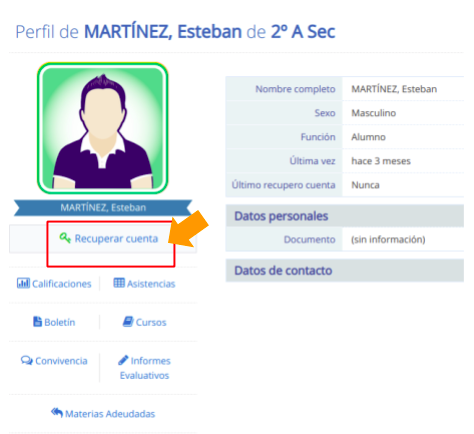Open the Materias Adeudadas link
Viewport: 474px width, 434px height.
coord(110,414)
